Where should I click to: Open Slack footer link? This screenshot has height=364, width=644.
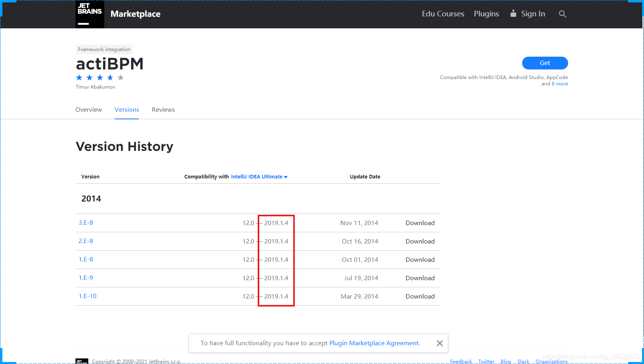[x=523, y=361]
